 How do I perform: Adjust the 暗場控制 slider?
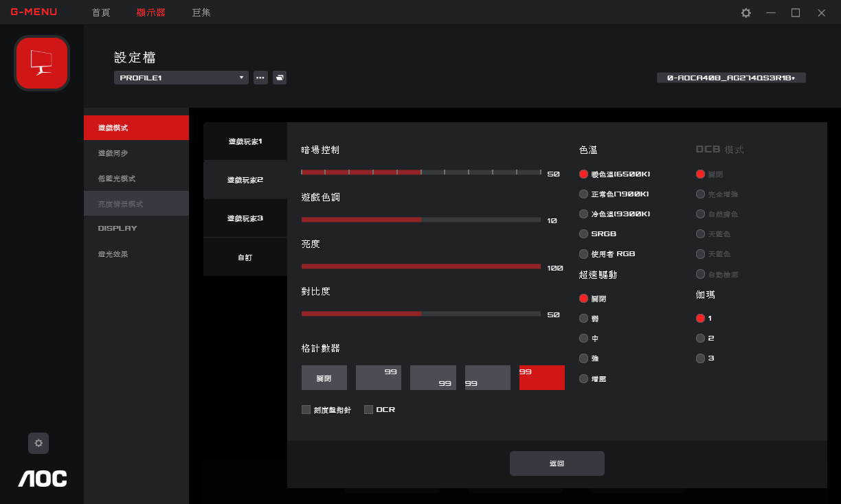pyautogui.click(x=421, y=172)
